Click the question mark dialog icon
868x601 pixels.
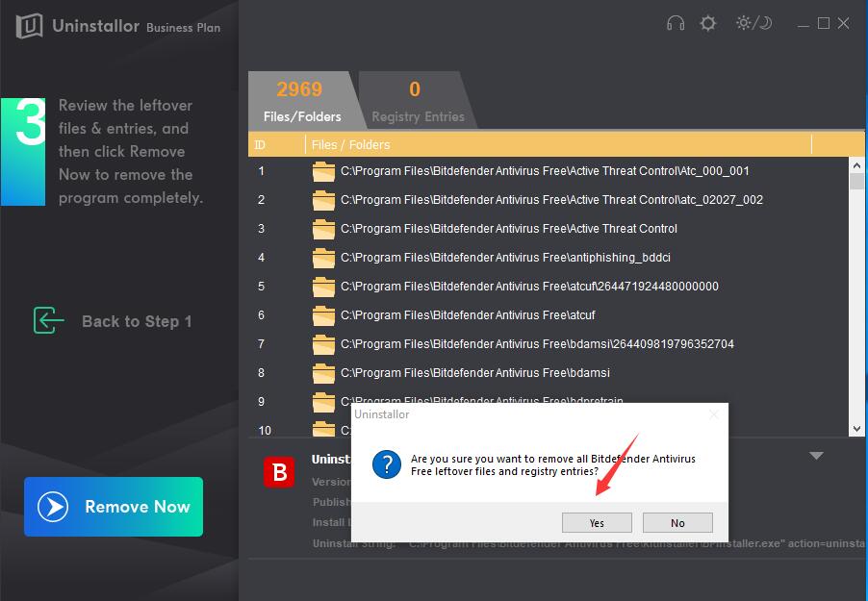[387, 464]
